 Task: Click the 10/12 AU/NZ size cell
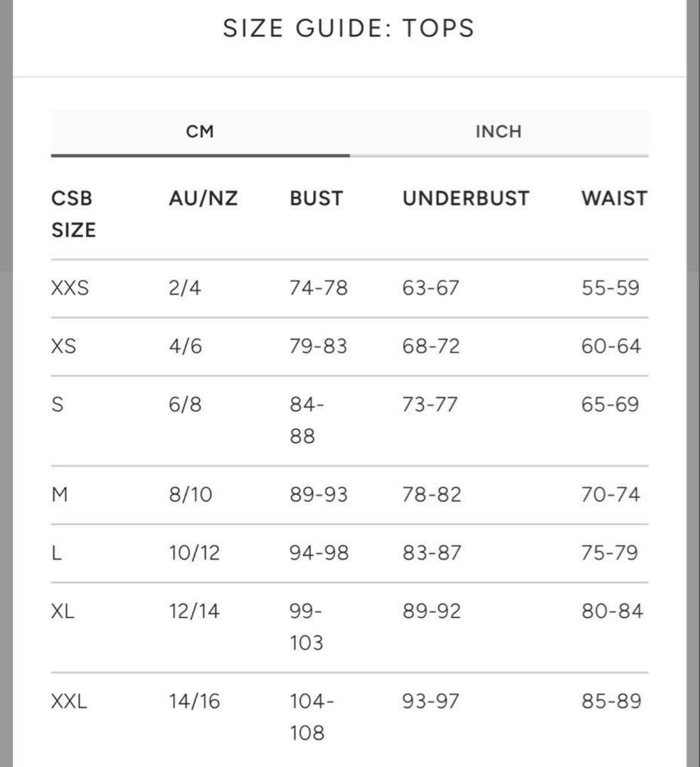tap(195, 553)
